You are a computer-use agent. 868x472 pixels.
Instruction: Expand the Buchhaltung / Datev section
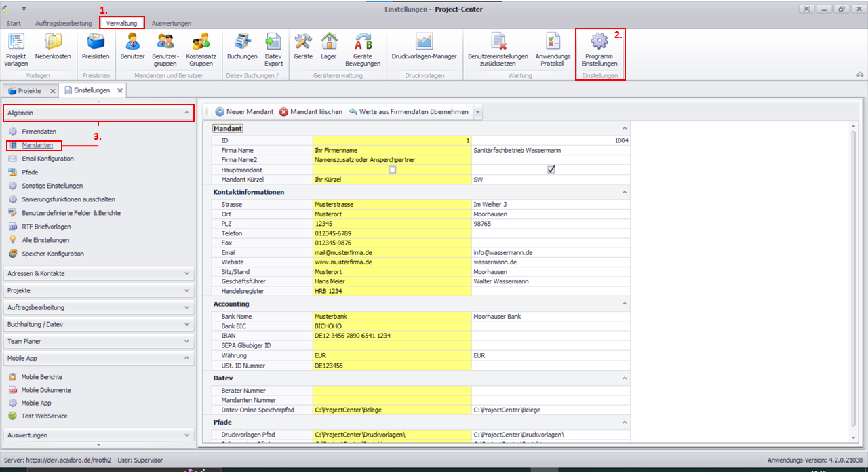point(98,324)
